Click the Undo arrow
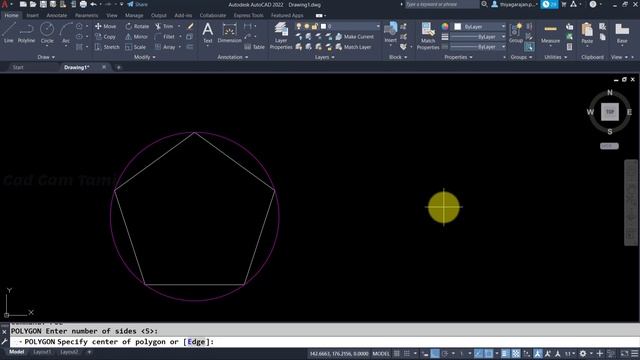The image size is (640, 360). pos(93,4)
